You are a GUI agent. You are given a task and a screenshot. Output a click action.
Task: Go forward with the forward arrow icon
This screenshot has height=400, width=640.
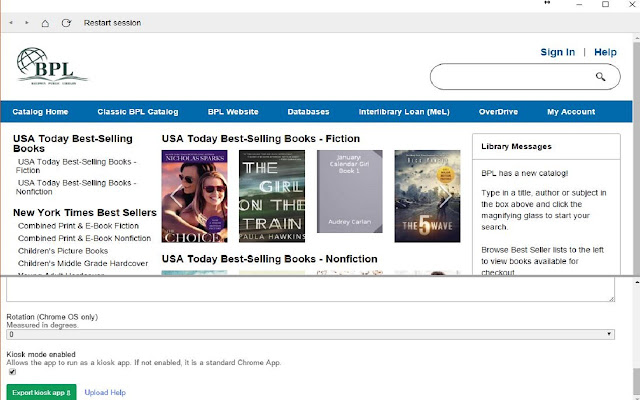pyautogui.click(x=27, y=23)
